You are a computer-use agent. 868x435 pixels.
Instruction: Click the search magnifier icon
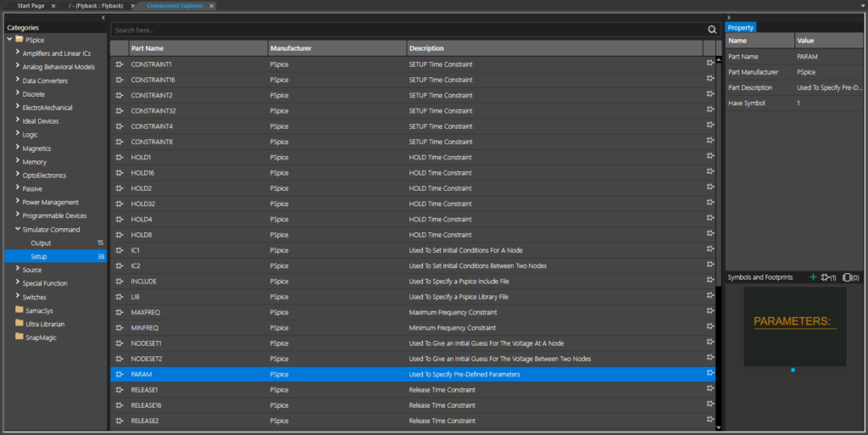coord(712,30)
